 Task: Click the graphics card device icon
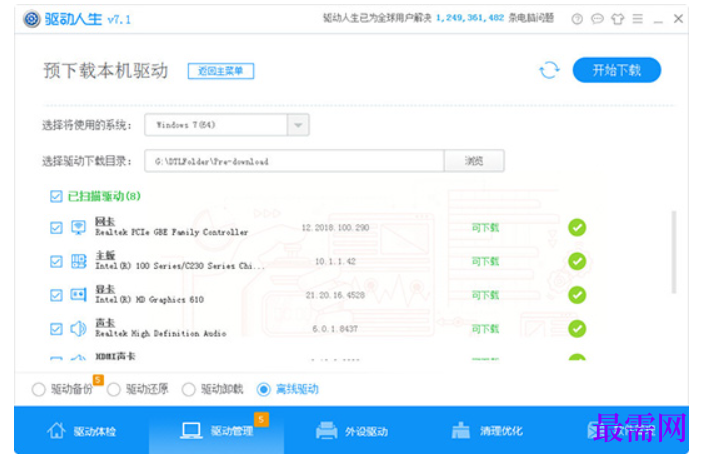78,295
